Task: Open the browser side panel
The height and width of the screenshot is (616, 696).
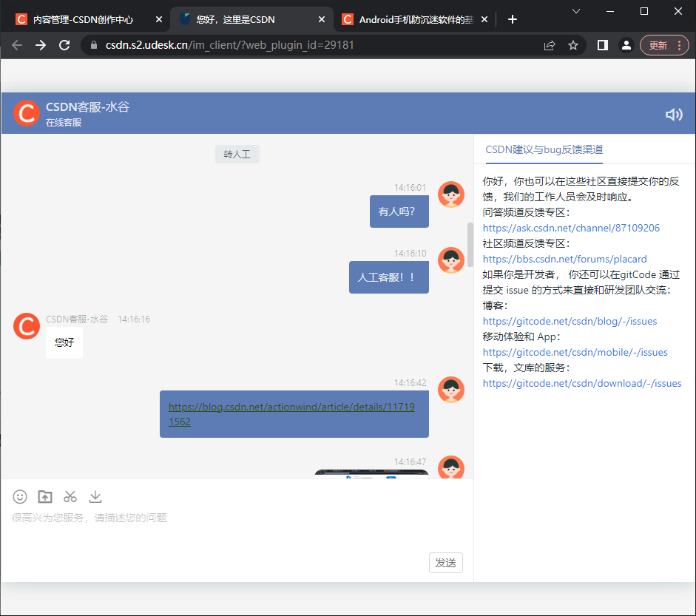Action: (603, 45)
